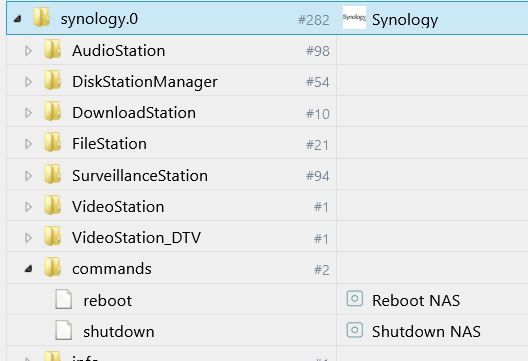Click the reboot state file icon
Image resolution: width=528 pixels, height=361 pixels.
[x=63, y=299]
